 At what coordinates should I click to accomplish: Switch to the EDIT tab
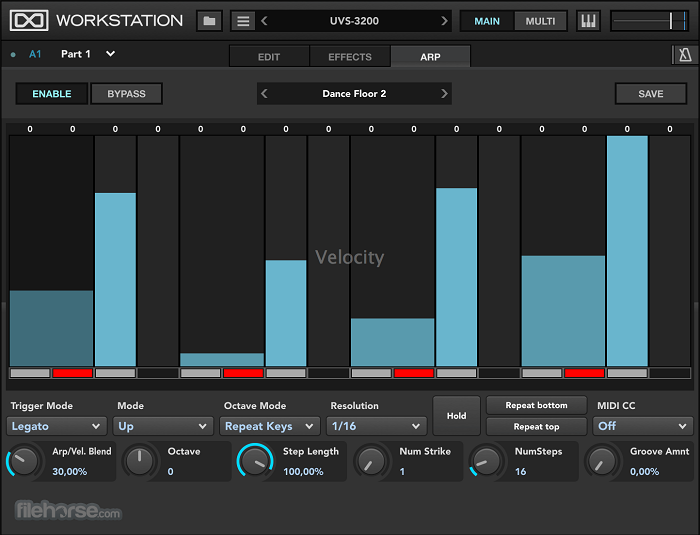click(269, 57)
